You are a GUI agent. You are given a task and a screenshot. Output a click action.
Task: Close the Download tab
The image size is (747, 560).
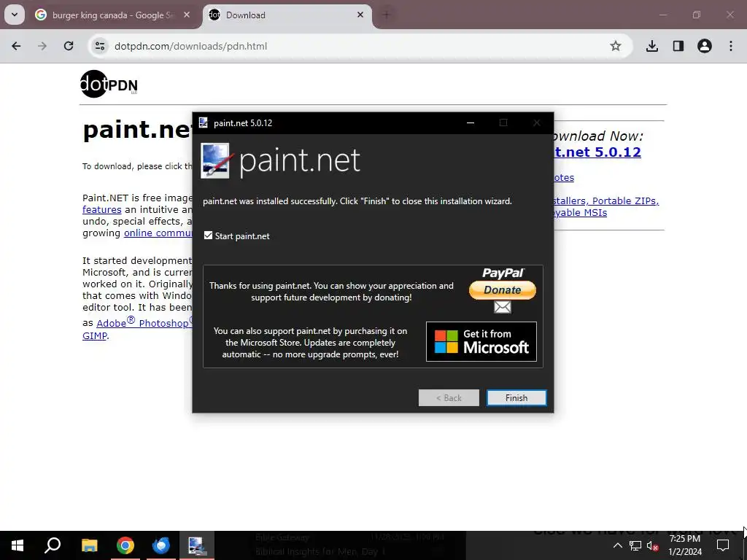(x=360, y=15)
